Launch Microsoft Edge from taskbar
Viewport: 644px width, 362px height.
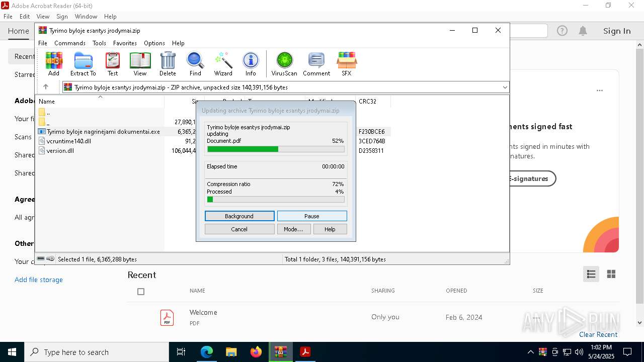[x=207, y=352]
